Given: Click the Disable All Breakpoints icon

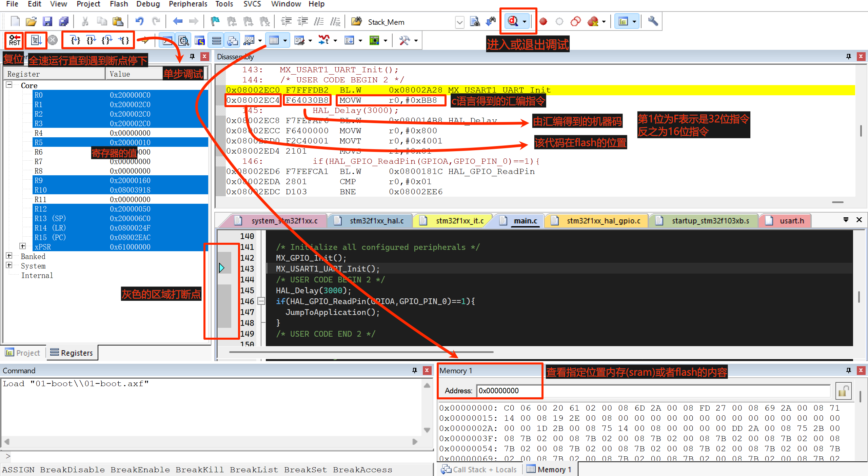Looking at the screenshot, I should click(576, 22).
